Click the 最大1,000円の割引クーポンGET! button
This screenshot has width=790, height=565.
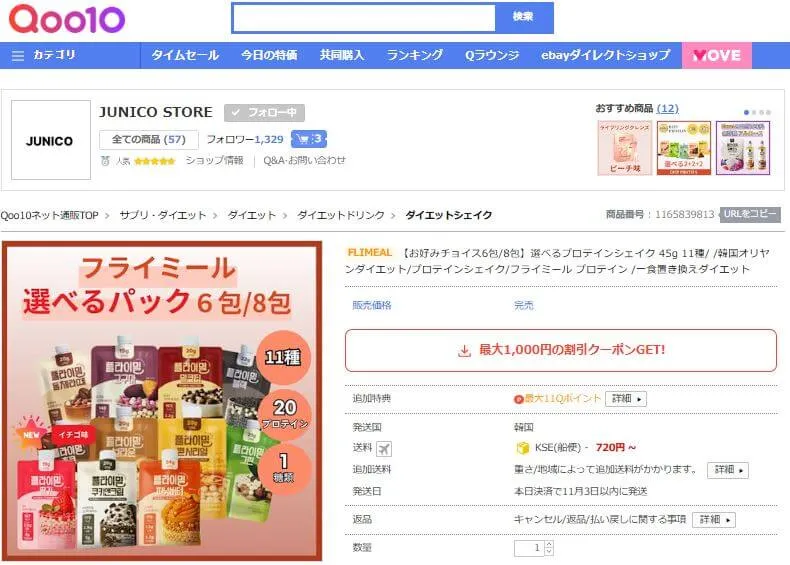561,350
